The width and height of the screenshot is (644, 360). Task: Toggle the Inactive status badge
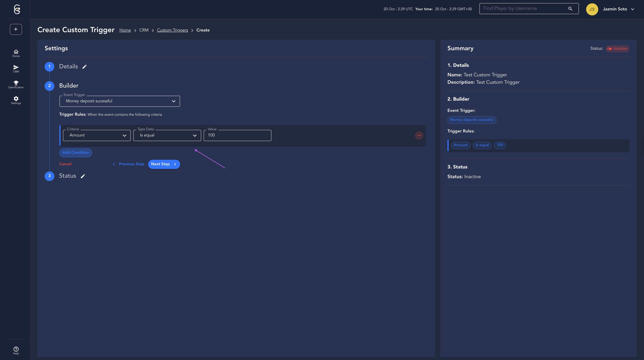[617, 49]
